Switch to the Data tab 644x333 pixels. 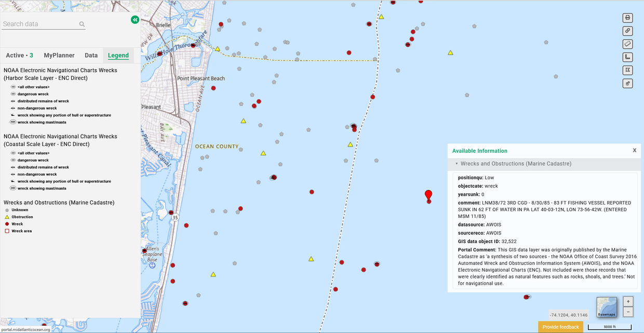point(91,55)
